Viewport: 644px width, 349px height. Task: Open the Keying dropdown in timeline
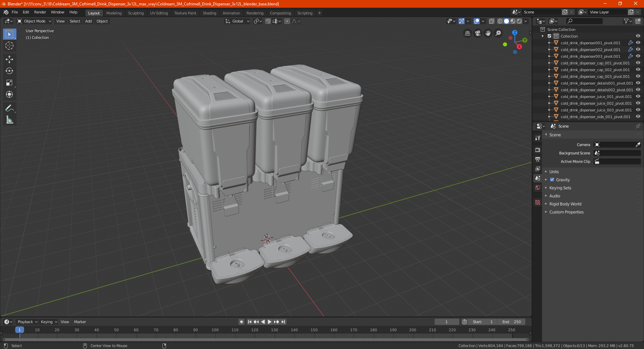tap(49, 322)
